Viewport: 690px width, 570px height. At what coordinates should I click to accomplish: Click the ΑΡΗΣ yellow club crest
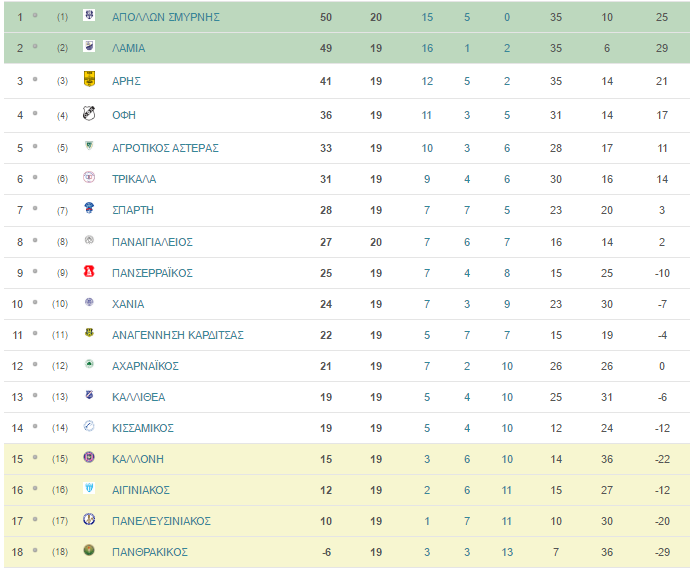click(x=89, y=79)
